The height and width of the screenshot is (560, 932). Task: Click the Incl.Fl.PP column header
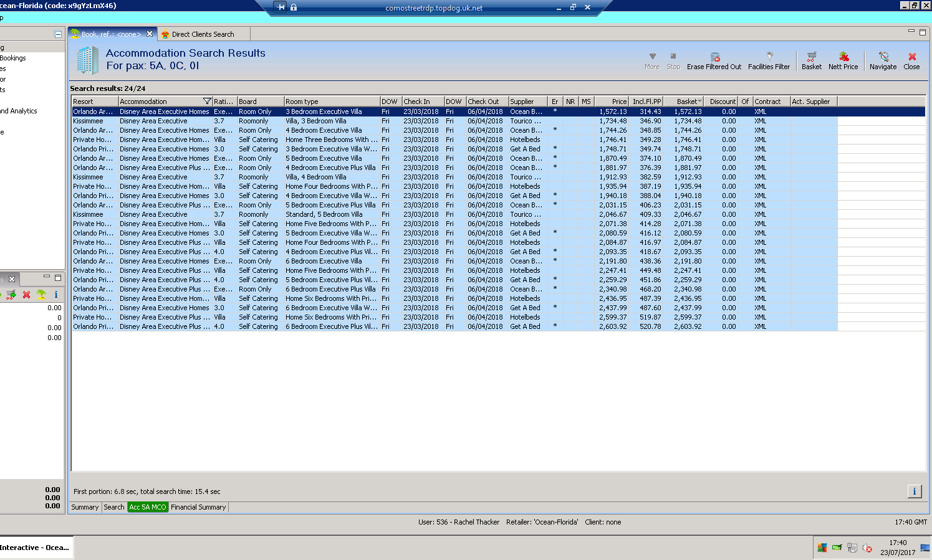646,102
